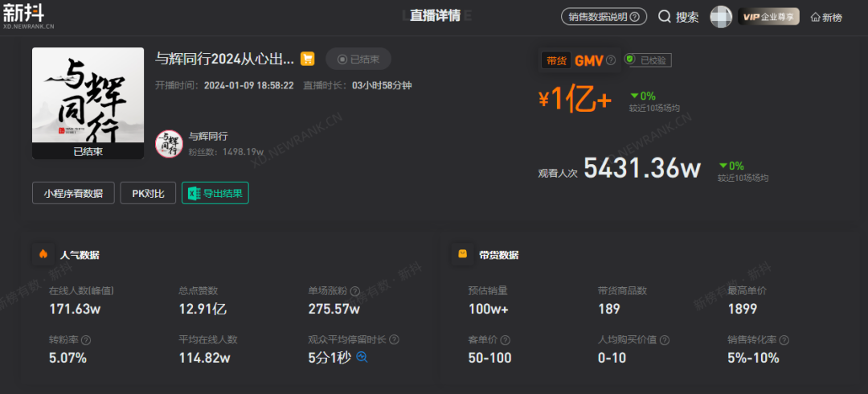Click the peak online value 171.63w
This screenshot has height=394, width=868.
75,310
